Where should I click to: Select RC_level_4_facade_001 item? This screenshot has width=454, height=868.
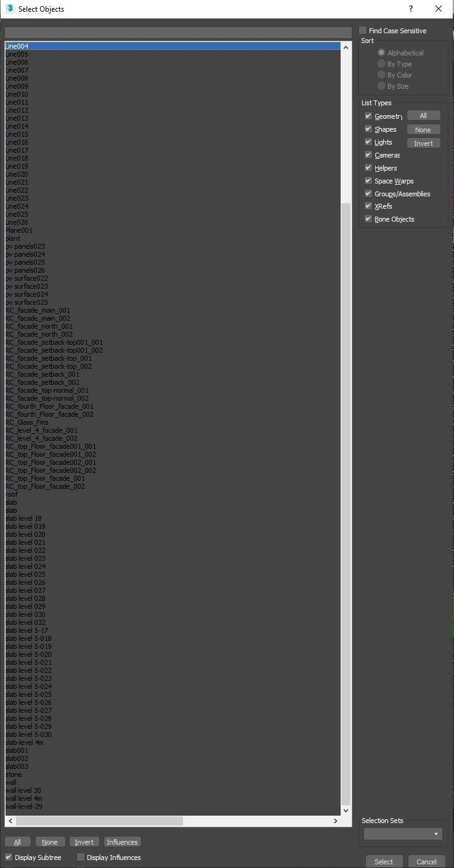(x=172, y=430)
